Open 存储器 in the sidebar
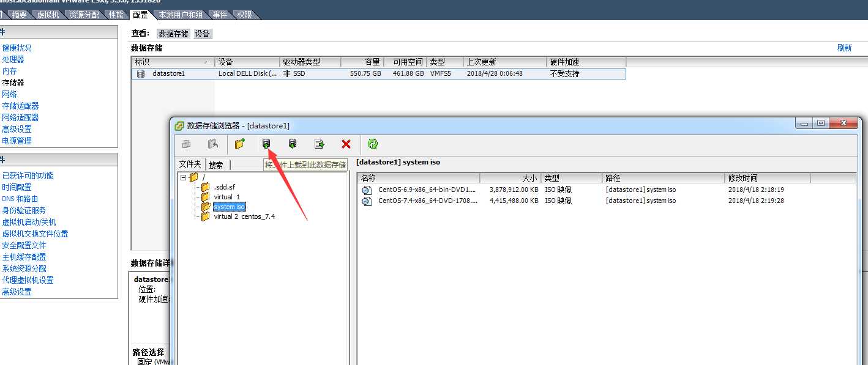Viewport: 868px width, 365px height. tap(13, 83)
